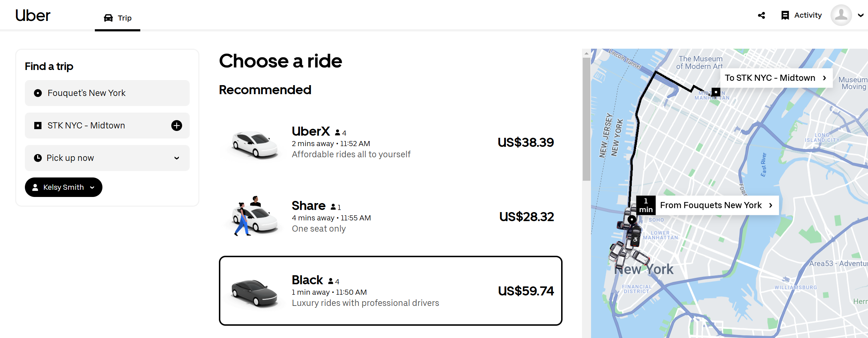Click the pickup location marker on map
The image size is (868, 338).
click(x=631, y=219)
